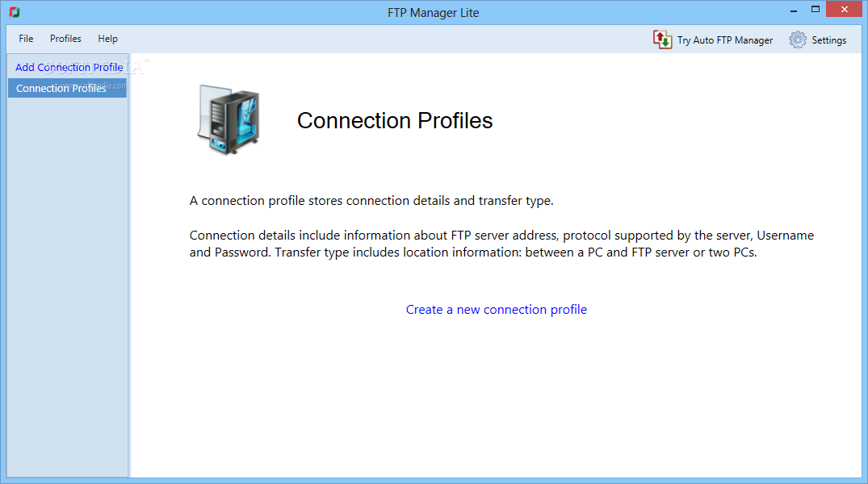868x484 pixels.
Task: Click the Settings gear icon
Action: (x=798, y=40)
